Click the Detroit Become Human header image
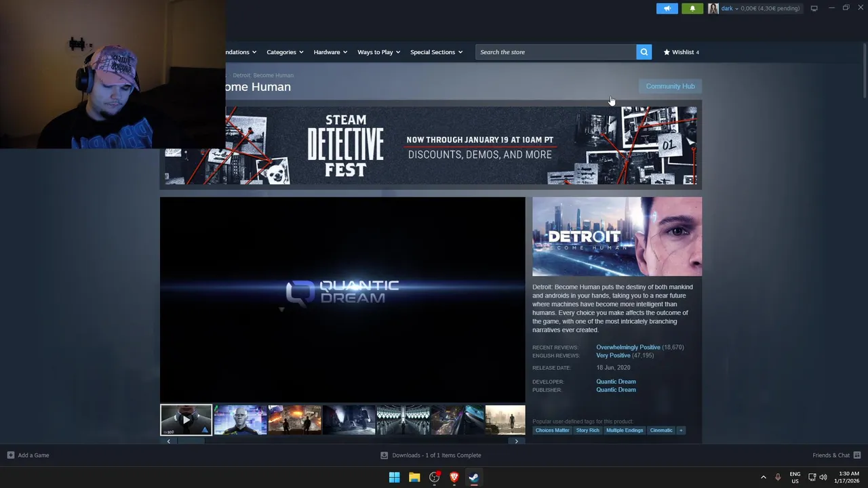Image resolution: width=868 pixels, height=488 pixels. coord(617,237)
